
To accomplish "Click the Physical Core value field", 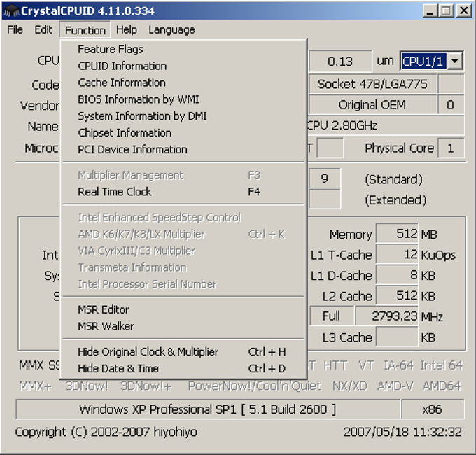I will [x=451, y=148].
